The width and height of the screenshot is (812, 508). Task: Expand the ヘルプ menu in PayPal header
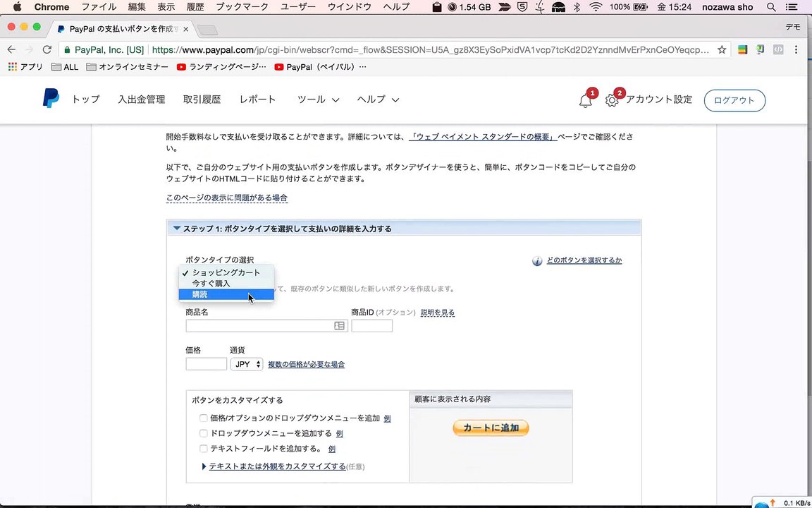[378, 99]
